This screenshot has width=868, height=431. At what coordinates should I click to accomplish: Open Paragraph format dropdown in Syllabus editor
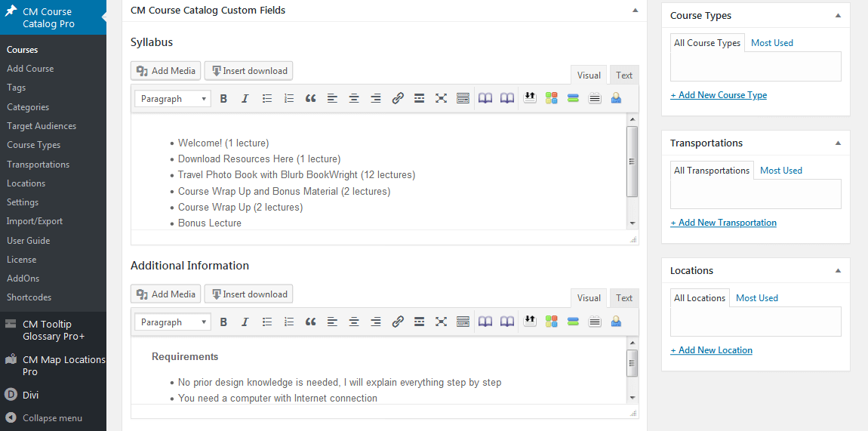(x=173, y=99)
